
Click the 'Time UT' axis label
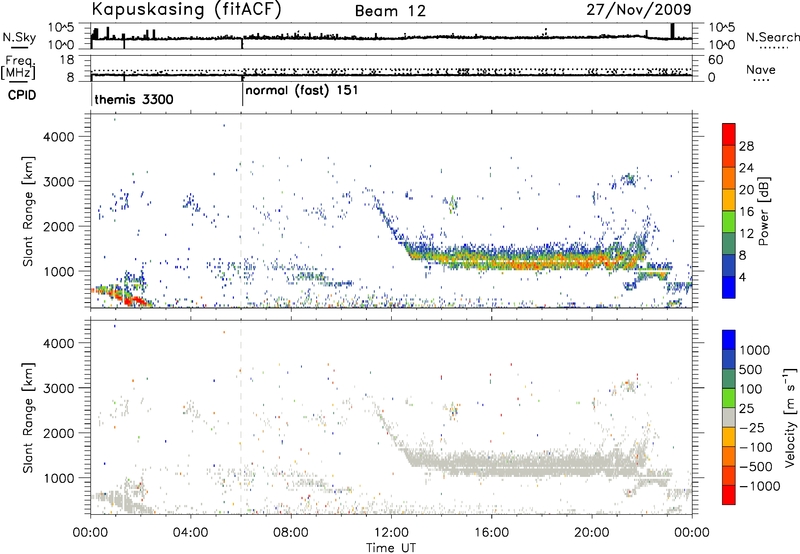click(391, 548)
